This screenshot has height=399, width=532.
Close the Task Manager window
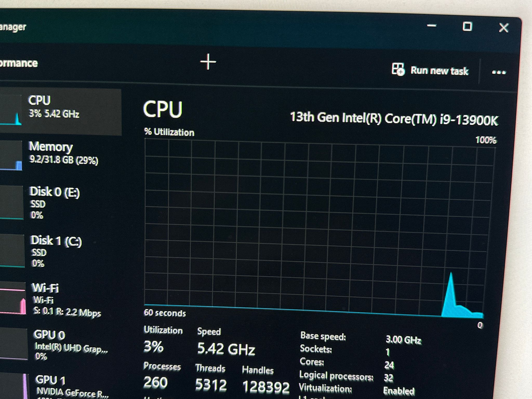click(504, 28)
